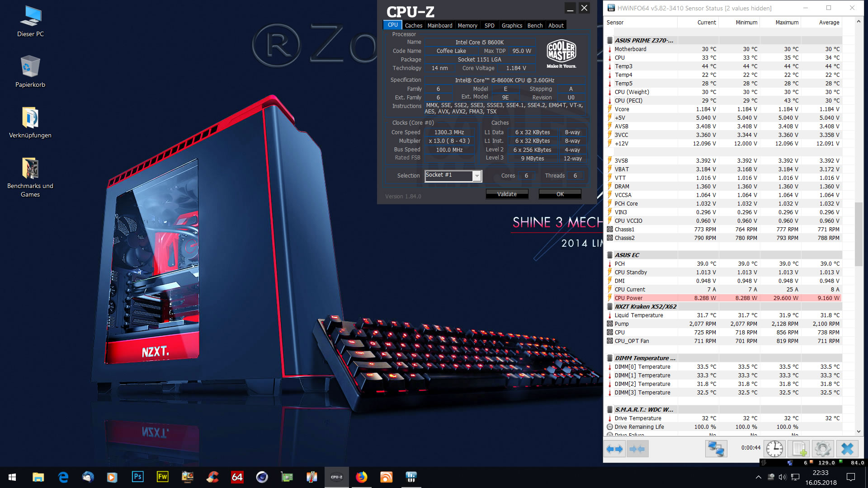
Task: Click the network remote monitoring icon in HWiNFO
Action: click(x=716, y=449)
